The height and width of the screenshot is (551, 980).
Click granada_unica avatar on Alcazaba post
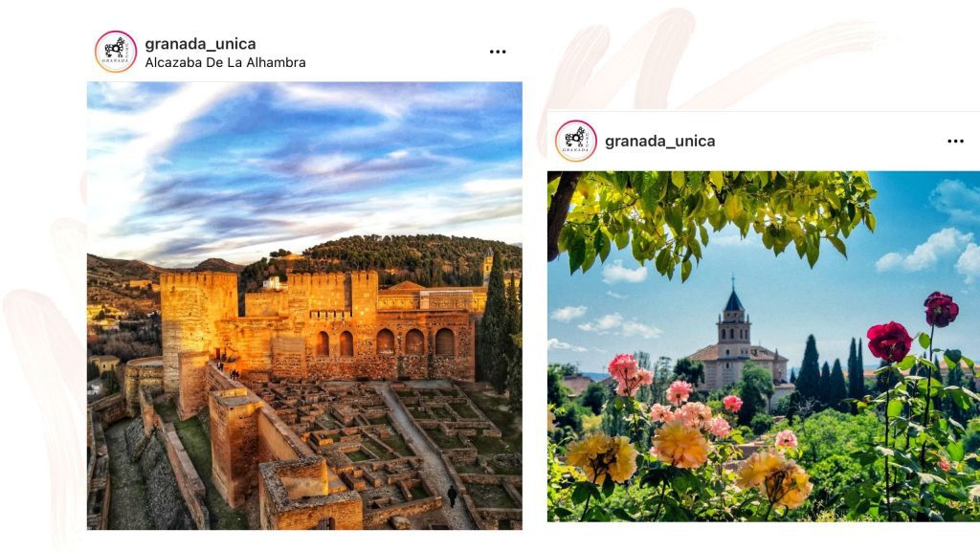pyautogui.click(x=116, y=52)
